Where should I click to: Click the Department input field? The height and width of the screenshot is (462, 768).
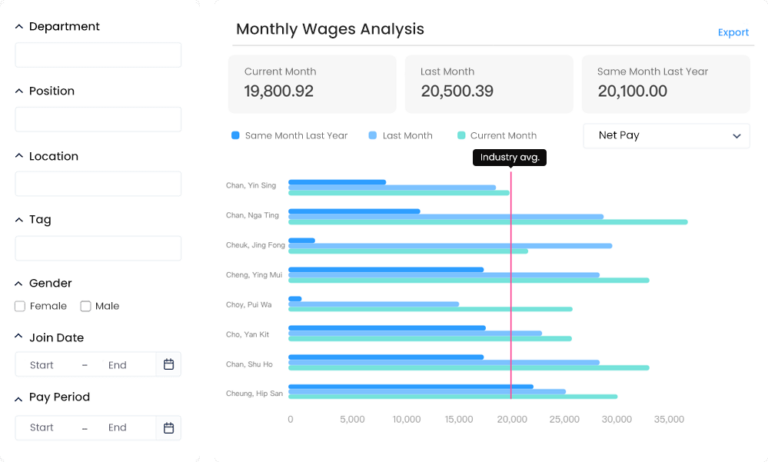[98, 55]
